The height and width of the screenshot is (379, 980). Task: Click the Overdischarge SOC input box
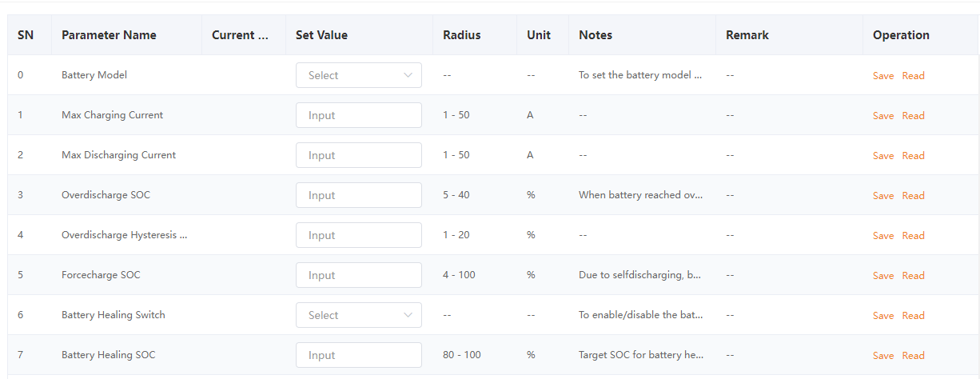358,195
